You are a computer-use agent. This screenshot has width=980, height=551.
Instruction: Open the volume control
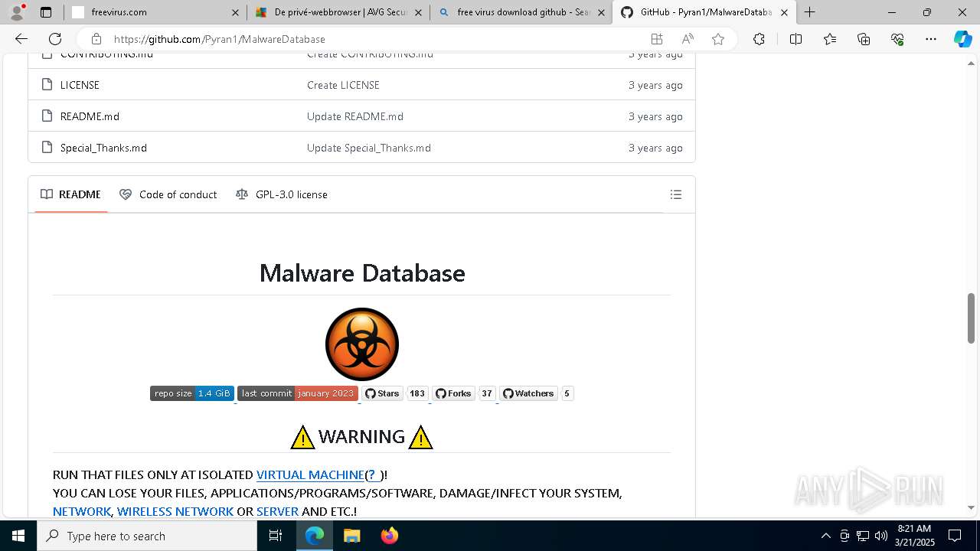881,536
